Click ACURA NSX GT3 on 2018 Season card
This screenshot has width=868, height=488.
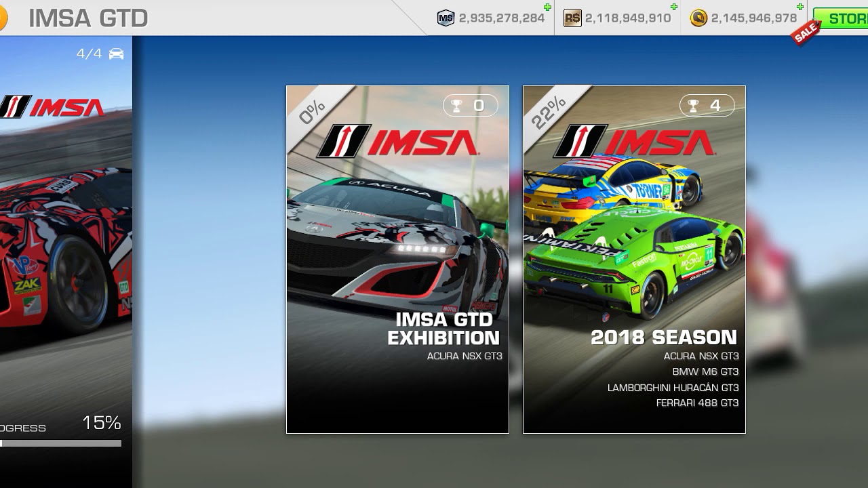click(701, 356)
